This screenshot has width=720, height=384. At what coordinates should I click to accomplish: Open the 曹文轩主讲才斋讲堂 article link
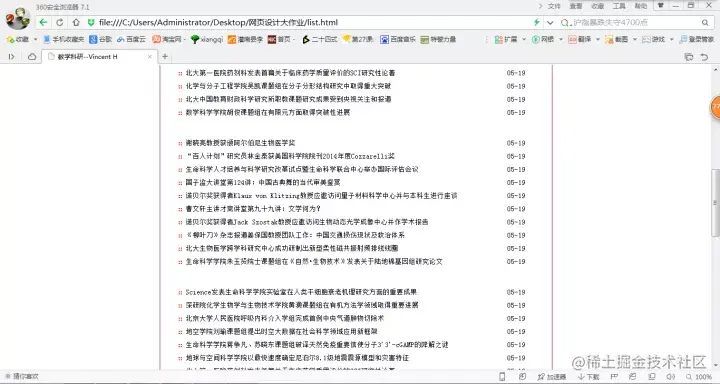pos(253,209)
